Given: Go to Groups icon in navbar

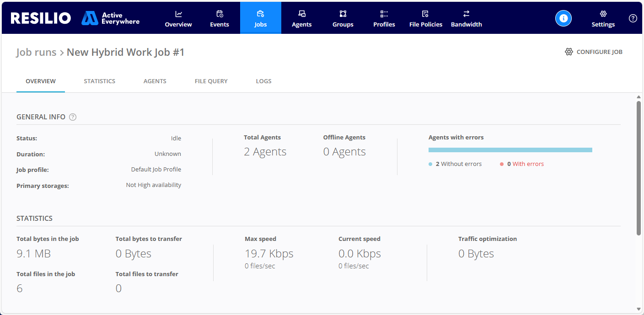Looking at the screenshot, I should tap(343, 14).
